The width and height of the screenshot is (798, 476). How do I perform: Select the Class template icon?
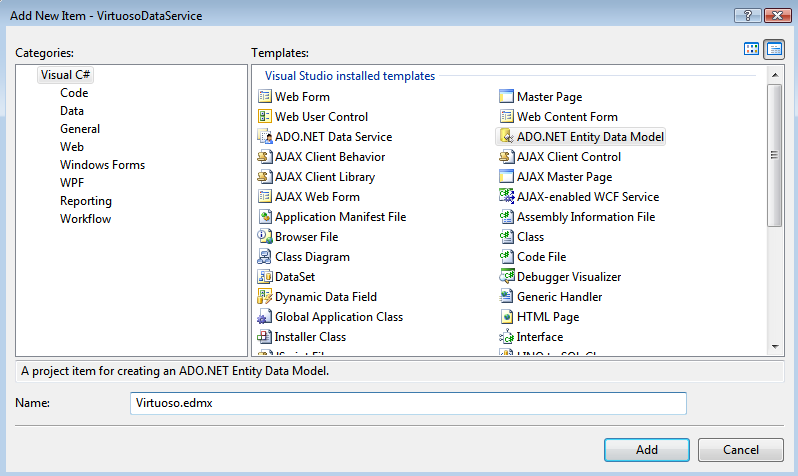[506, 236]
